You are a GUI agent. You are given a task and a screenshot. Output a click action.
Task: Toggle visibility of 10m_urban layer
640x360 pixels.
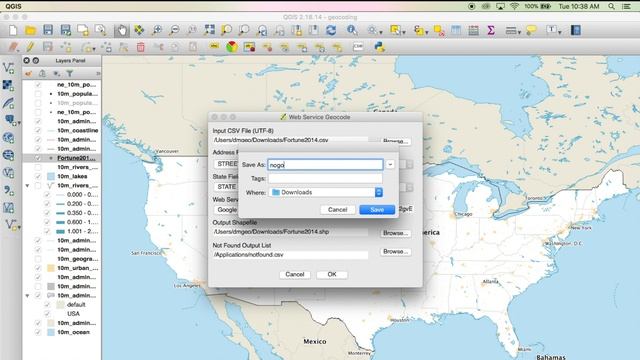[x=38, y=268]
